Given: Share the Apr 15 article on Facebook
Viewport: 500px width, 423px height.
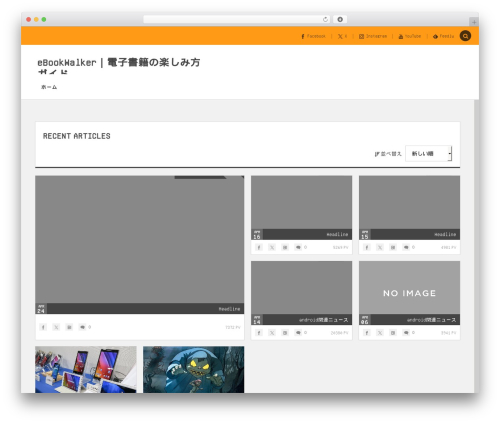Looking at the screenshot, I should tap(367, 247).
